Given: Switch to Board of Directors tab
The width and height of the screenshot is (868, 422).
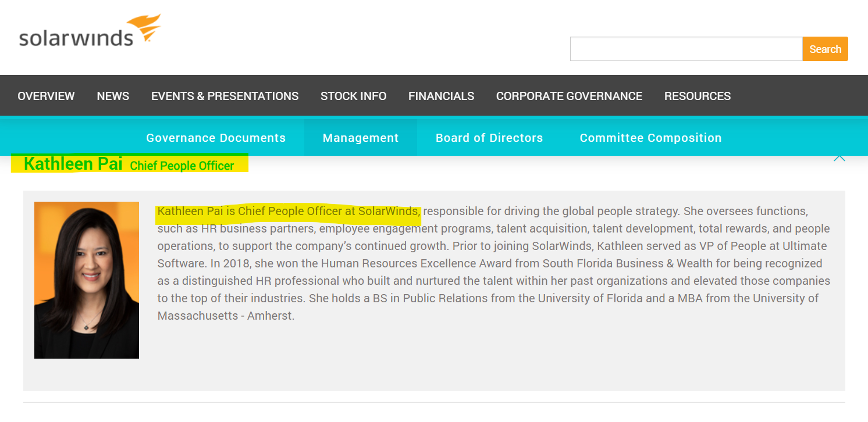Looking at the screenshot, I should (489, 138).
